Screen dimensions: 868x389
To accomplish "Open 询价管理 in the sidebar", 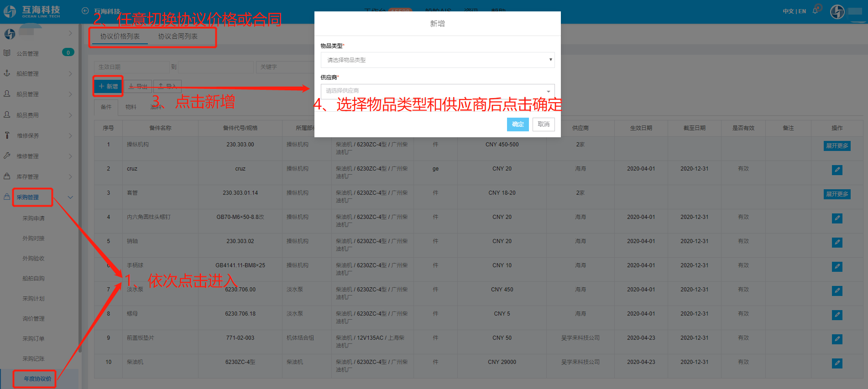I will point(33,318).
